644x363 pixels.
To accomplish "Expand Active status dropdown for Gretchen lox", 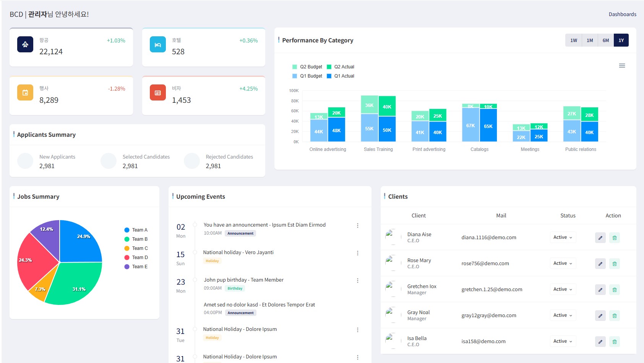I will (x=563, y=289).
